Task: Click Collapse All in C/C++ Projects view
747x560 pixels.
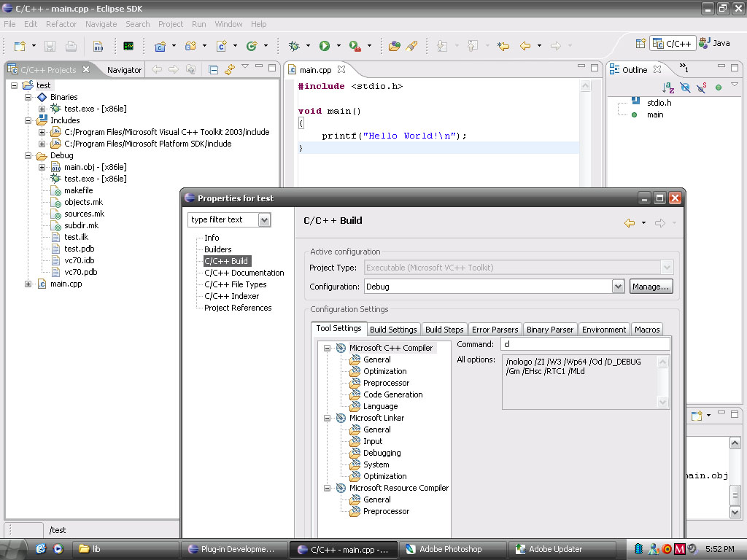Action: 214,69
